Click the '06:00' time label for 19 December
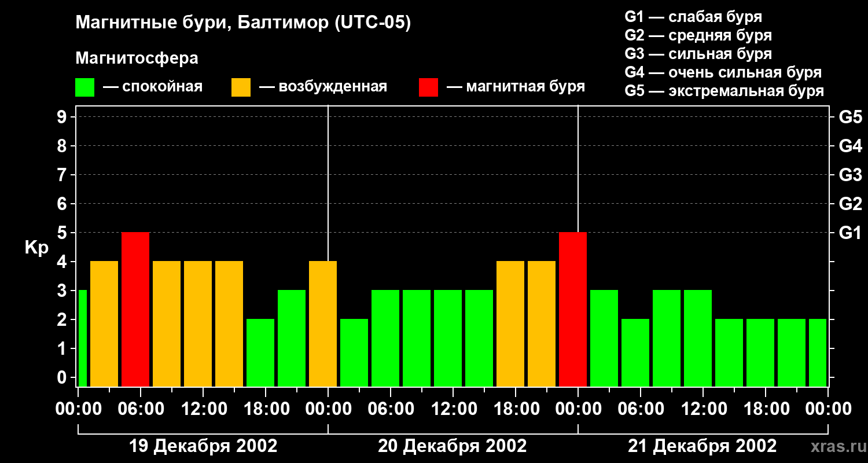The height and width of the screenshot is (463, 868). (141, 409)
